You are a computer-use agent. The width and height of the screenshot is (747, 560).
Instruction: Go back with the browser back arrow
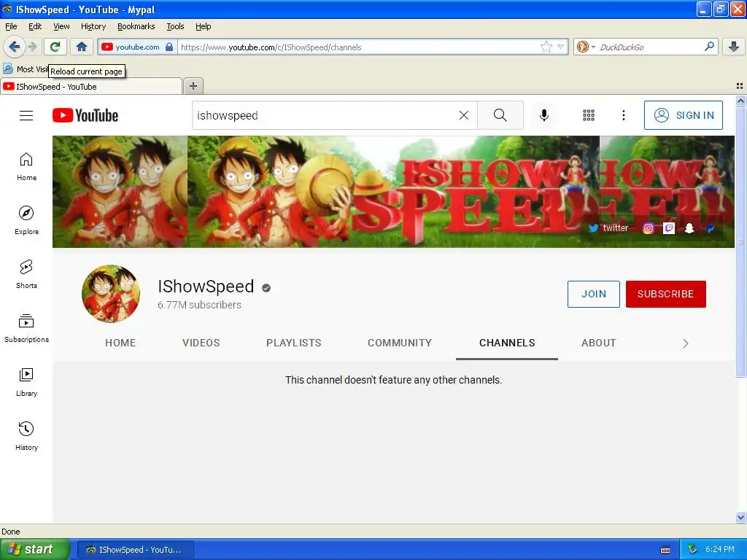[x=14, y=47]
